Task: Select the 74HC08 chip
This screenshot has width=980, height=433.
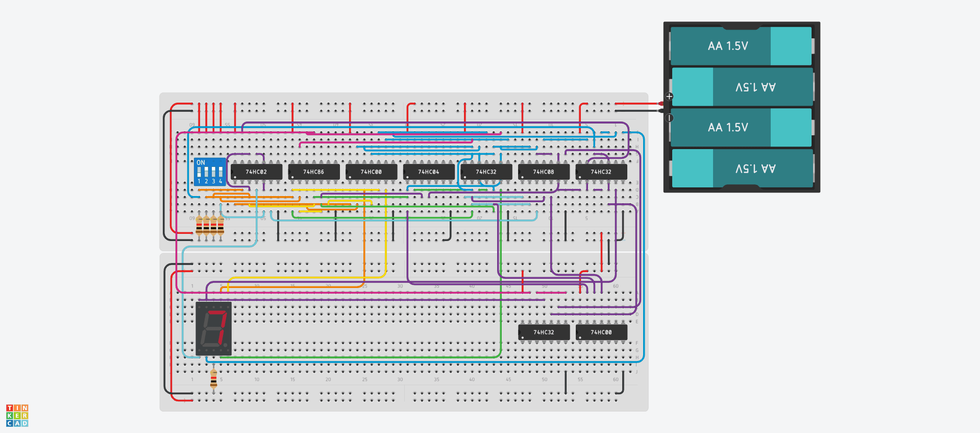Action: click(544, 172)
